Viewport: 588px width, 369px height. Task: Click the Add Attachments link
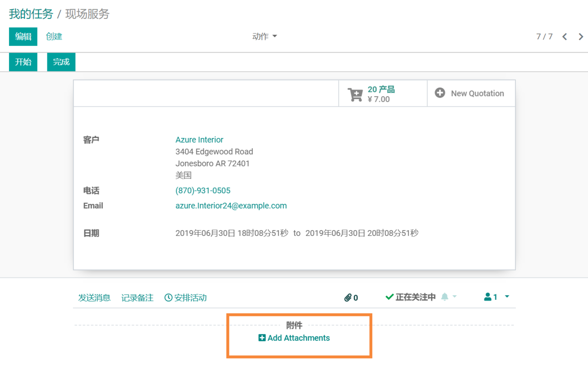[x=294, y=338]
